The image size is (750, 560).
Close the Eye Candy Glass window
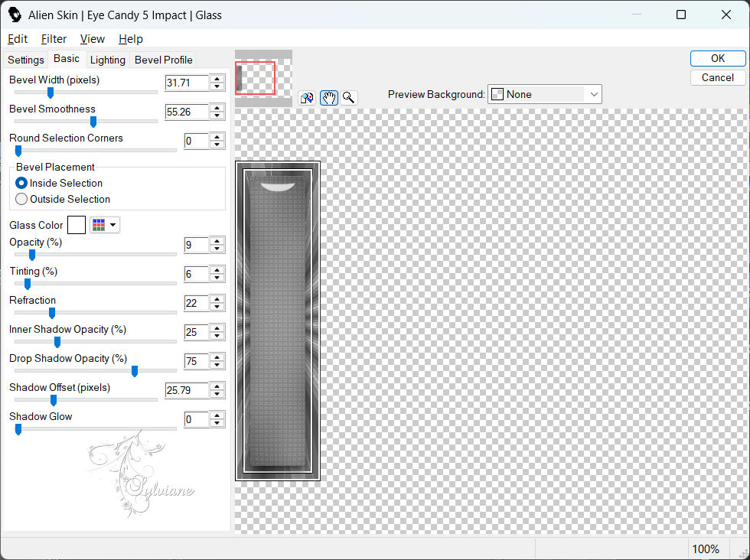coord(726,15)
